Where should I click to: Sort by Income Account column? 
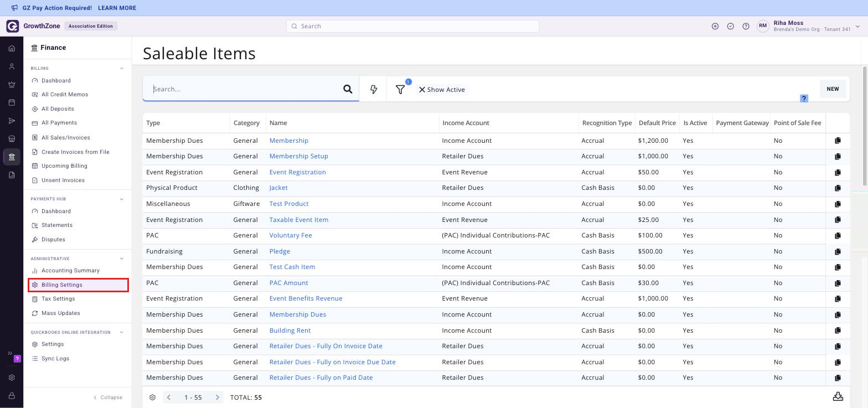click(x=466, y=123)
